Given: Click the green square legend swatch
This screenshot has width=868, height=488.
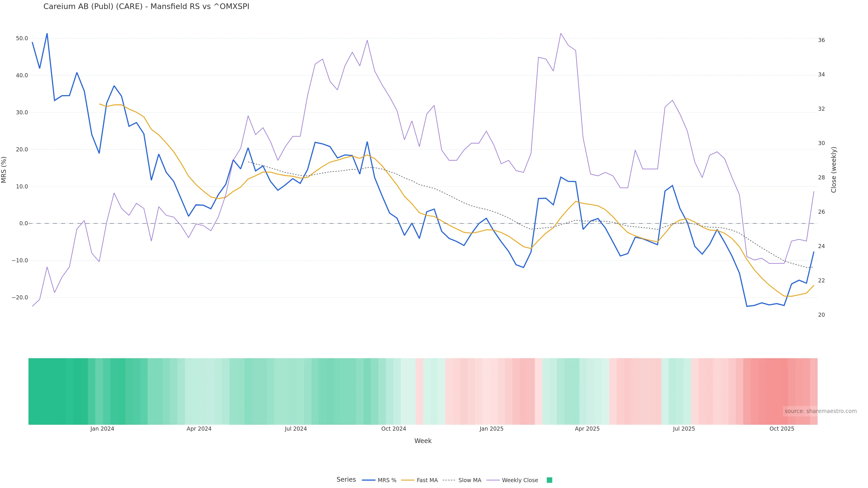Looking at the screenshot, I should coord(549,480).
